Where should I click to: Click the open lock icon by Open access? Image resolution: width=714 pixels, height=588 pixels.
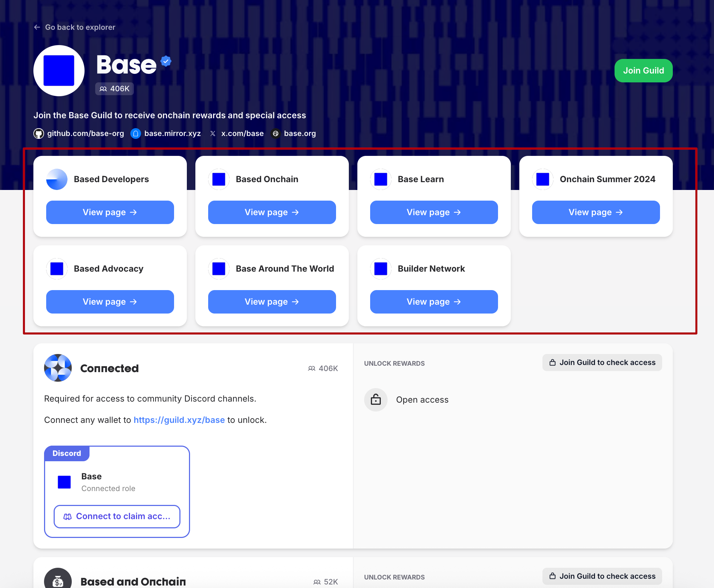(376, 400)
